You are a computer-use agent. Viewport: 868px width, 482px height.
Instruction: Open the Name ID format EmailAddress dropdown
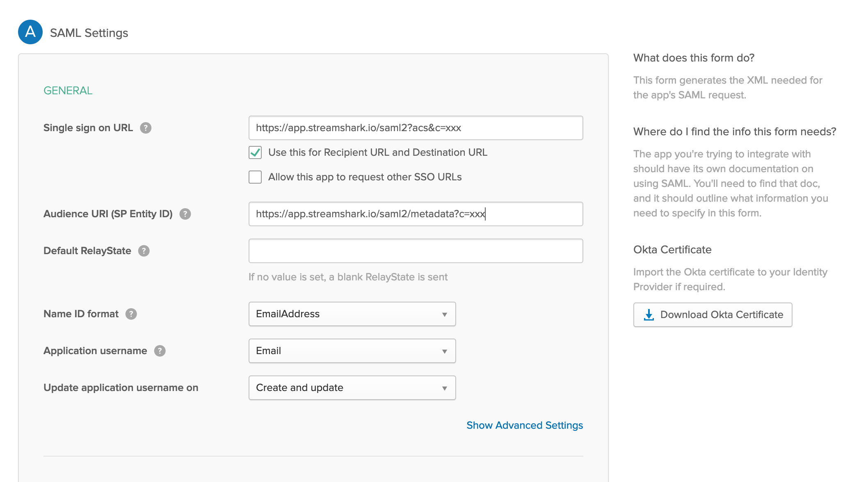[352, 314]
